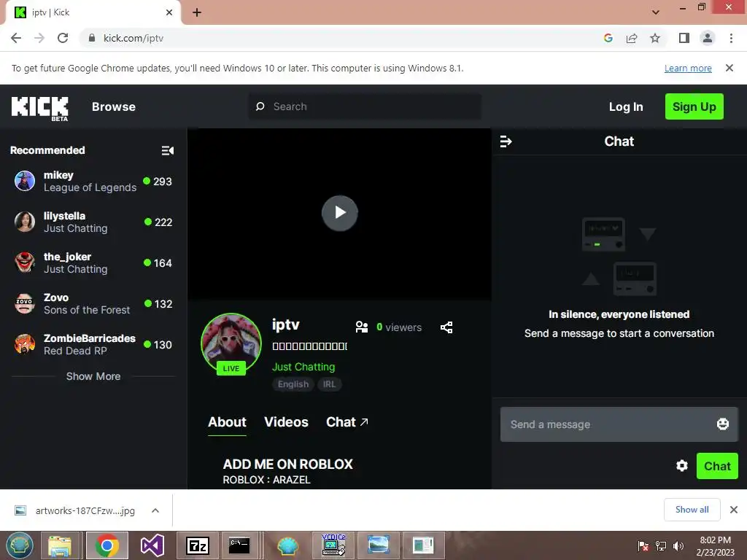Open 7-Zip from the taskbar
The width and height of the screenshot is (747, 560).
pyautogui.click(x=197, y=545)
